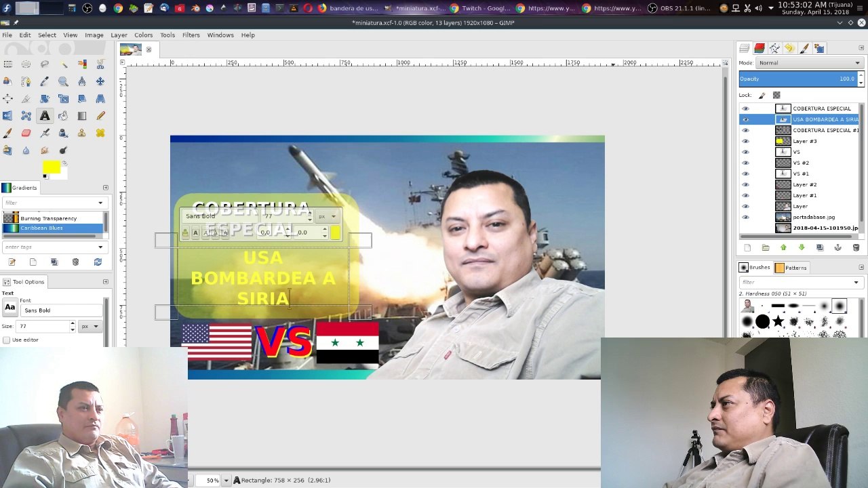Select the Text tool in toolbox
This screenshot has height=488, width=868.
click(45, 116)
